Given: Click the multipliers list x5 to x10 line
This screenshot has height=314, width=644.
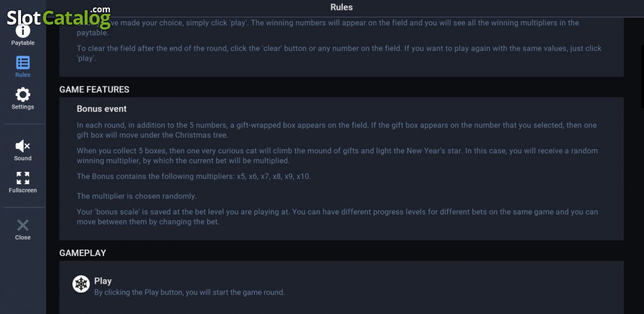Looking at the screenshot, I should tap(194, 176).
